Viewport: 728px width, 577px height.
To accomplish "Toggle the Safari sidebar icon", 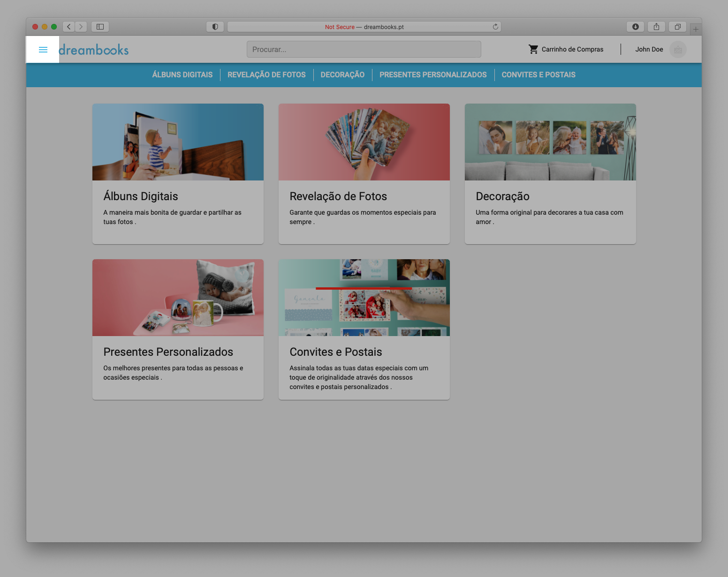I will tap(100, 27).
